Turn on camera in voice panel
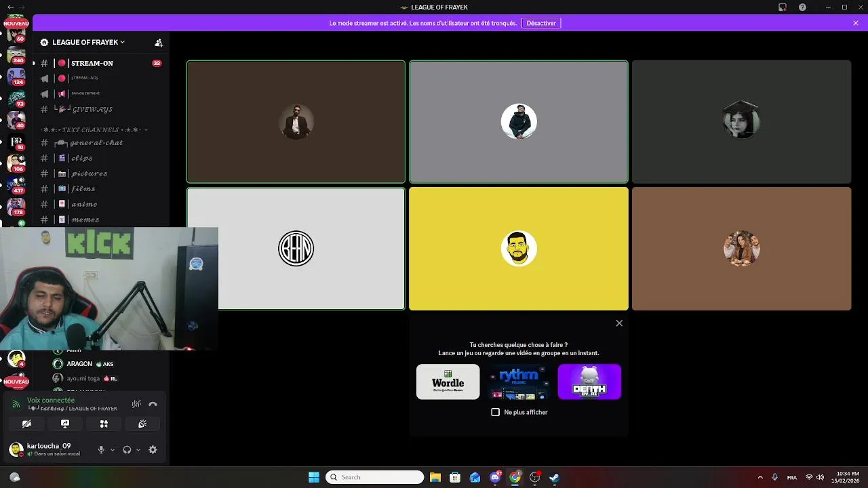Image resolution: width=868 pixels, height=488 pixels. pos(26,424)
